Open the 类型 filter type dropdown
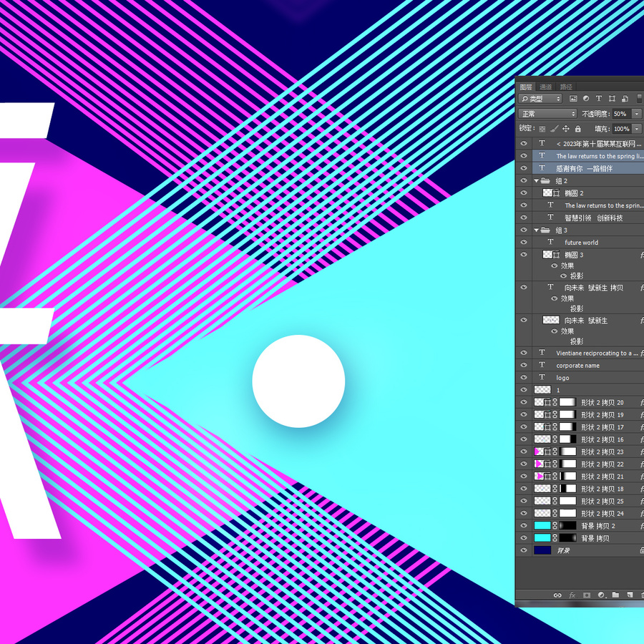The image size is (644, 644). click(540, 99)
